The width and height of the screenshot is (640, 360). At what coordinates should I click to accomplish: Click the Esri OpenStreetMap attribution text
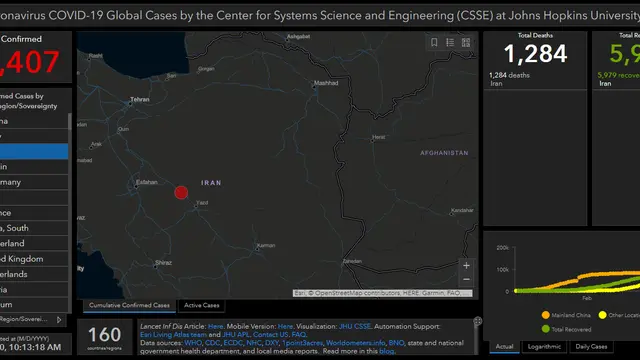tap(382, 293)
